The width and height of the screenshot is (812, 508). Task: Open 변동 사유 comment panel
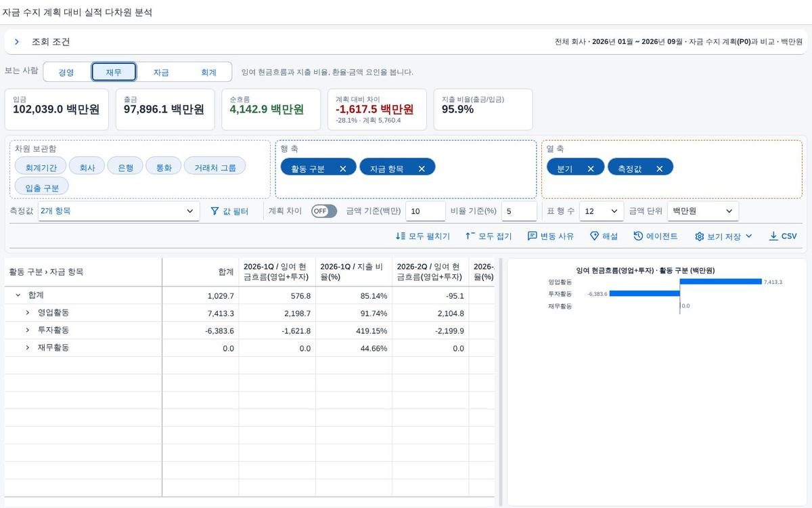(551, 236)
